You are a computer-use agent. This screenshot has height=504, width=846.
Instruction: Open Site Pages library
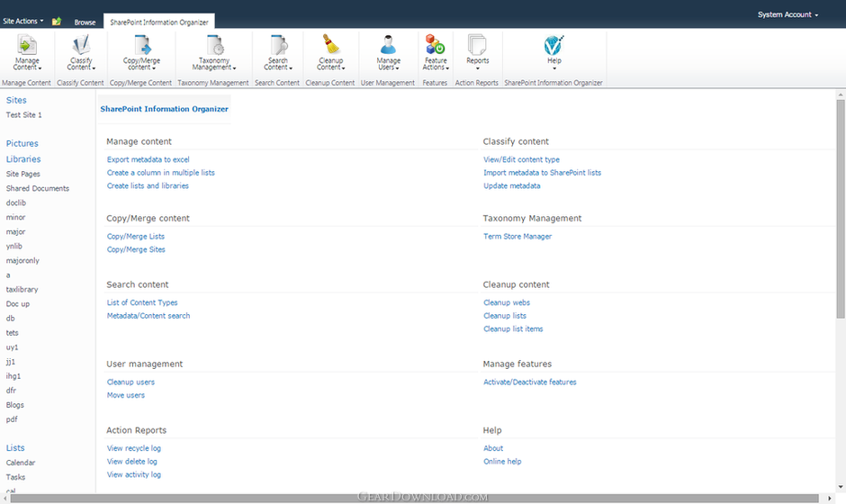coord(23,174)
